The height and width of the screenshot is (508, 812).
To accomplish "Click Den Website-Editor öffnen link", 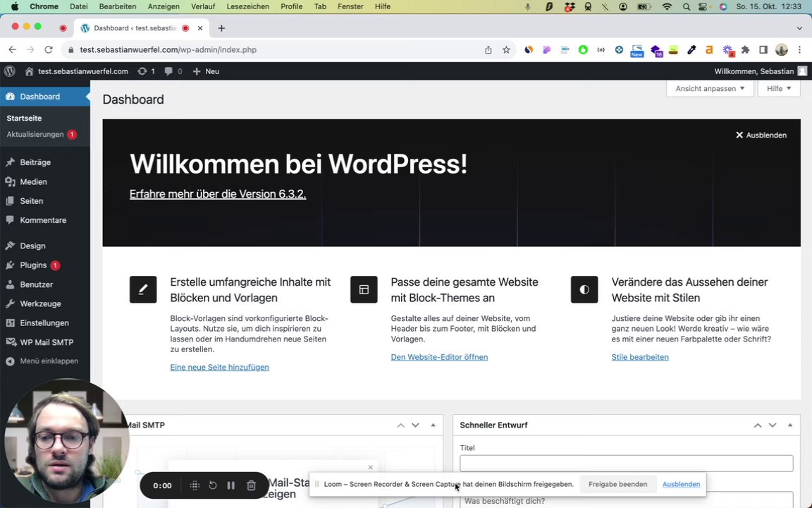I will pos(439,357).
